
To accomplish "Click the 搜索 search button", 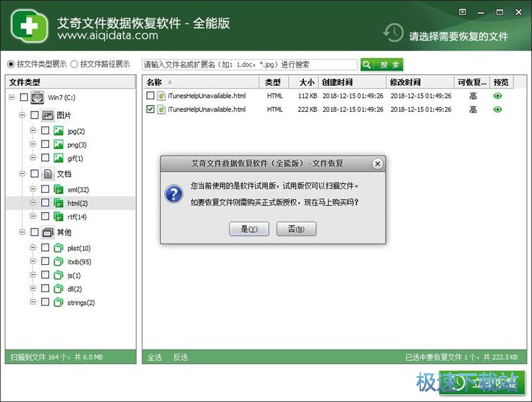I will [x=382, y=65].
